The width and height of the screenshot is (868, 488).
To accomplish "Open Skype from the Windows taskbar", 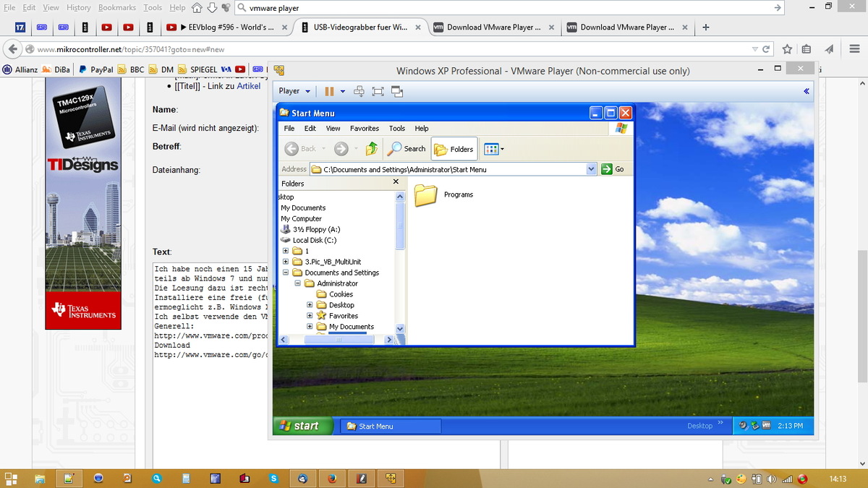I will (273, 478).
